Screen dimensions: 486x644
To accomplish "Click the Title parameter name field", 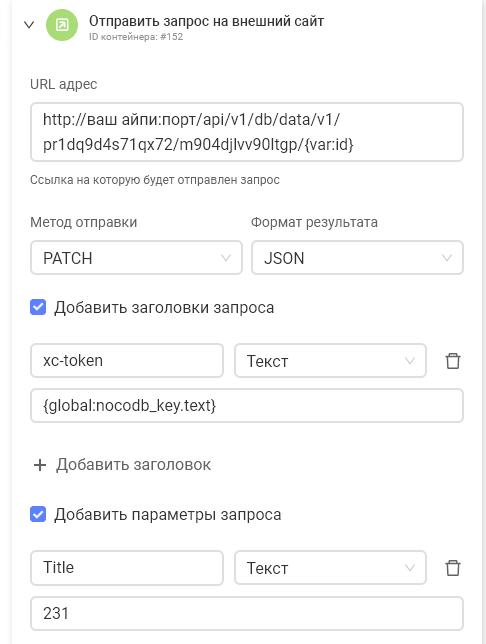I will click(x=127, y=568).
